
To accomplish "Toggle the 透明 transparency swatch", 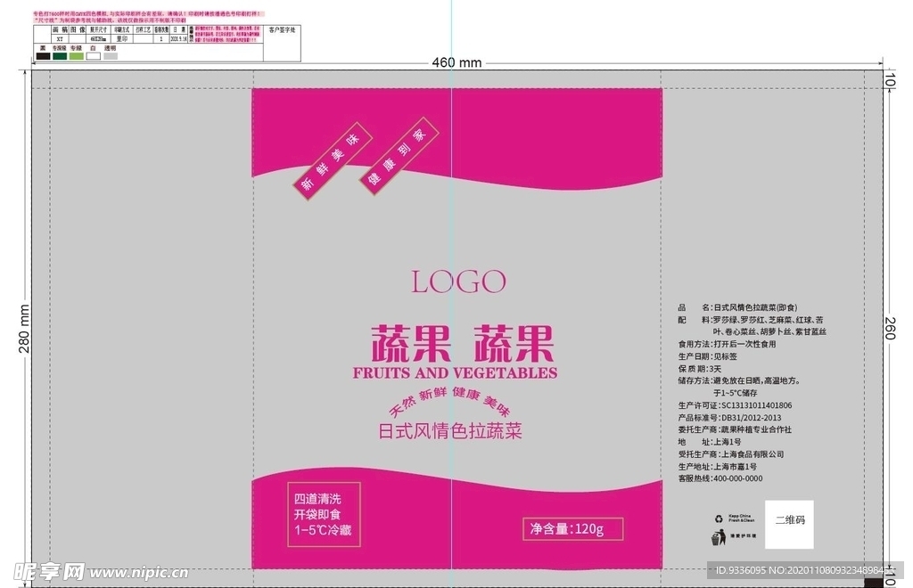I will (x=110, y=55).
